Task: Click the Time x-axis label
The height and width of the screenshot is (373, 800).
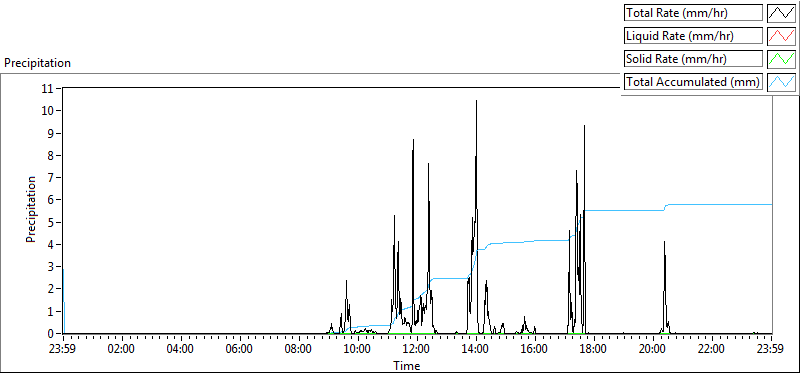Action: (407, 366)
